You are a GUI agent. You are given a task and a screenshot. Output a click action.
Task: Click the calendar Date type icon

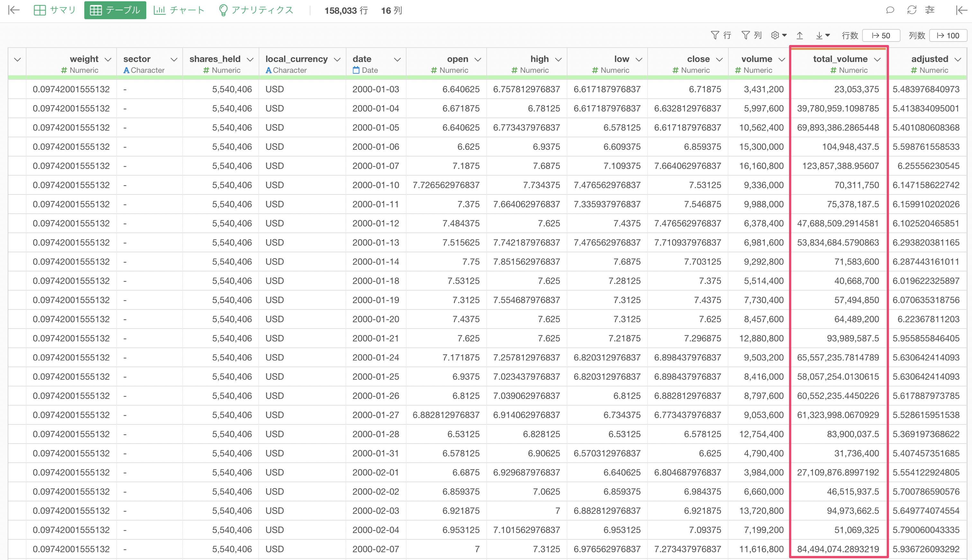point(356,70)
